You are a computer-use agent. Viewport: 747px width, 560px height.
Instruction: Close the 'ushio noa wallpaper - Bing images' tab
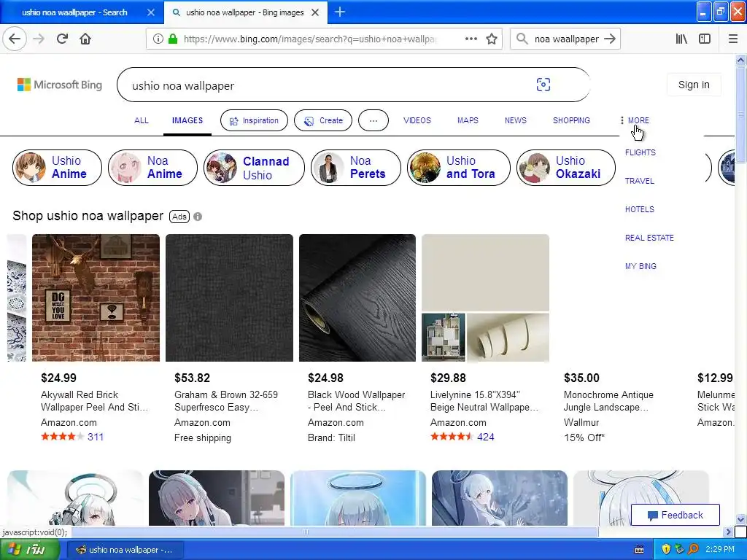coord(315,12)
